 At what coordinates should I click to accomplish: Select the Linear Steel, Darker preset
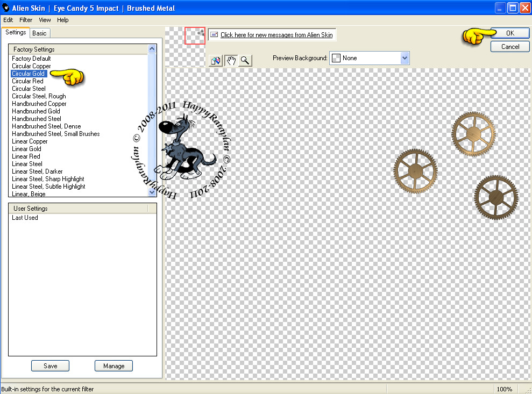(x=37, y=171)
